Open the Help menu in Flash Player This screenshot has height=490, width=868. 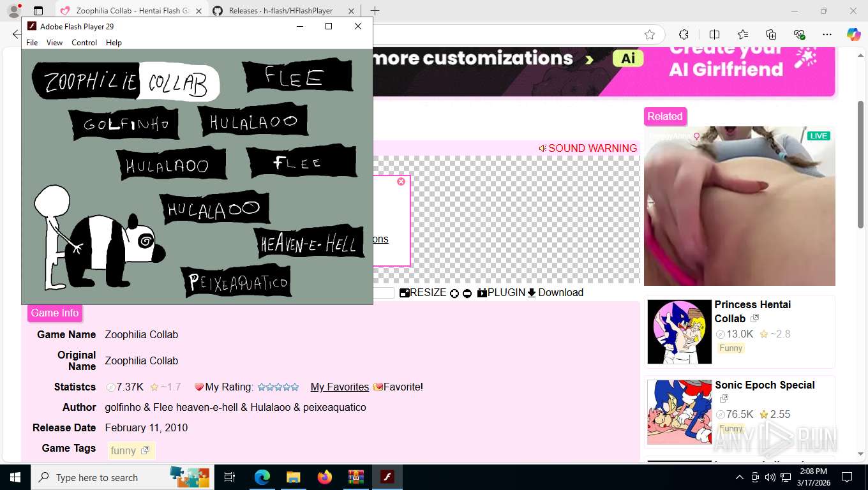(114, 43)
